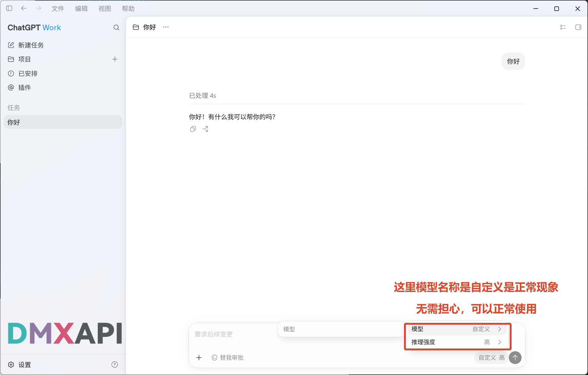Go forward with the right arrow
Image resolution: width=588 pixels, height=375 pixels.
pos(38,9)
